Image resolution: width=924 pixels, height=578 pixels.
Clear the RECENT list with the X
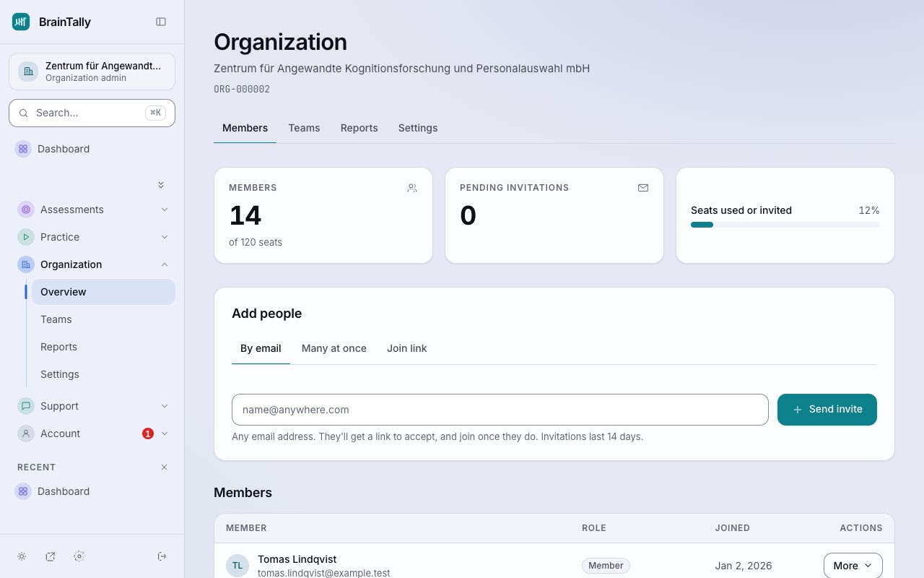164,467
